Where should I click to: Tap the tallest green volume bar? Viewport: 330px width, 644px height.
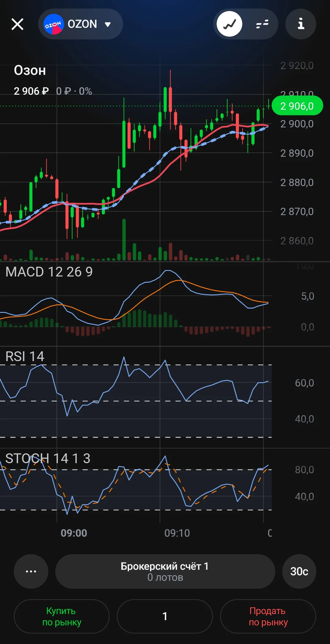tap(124, 240)
